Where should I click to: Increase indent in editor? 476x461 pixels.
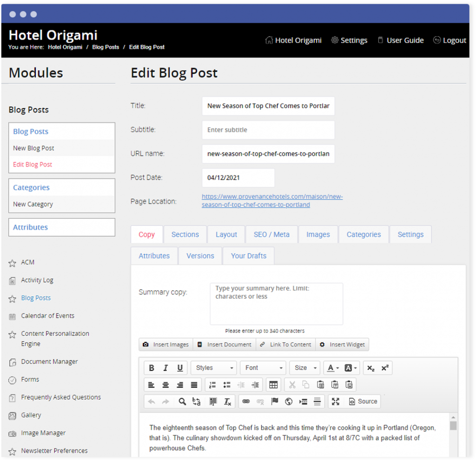[x=255, y=385]
